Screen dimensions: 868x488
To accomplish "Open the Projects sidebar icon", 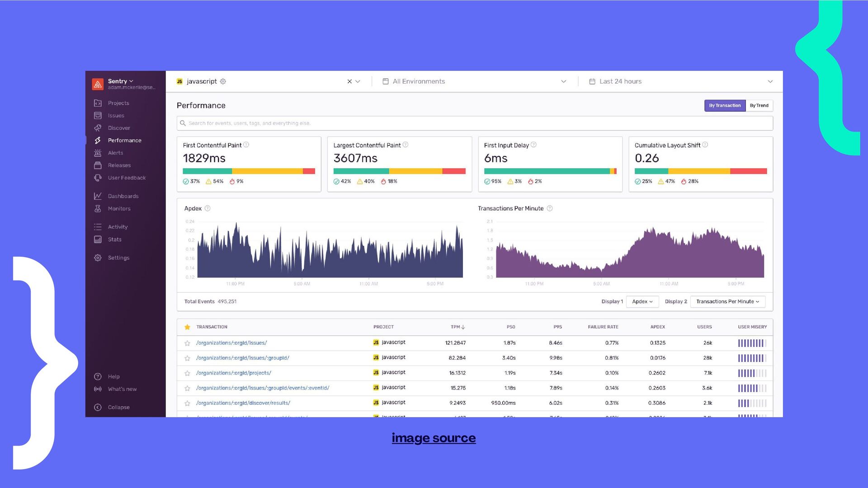I will pyautogui.click(x=98, y=103).
